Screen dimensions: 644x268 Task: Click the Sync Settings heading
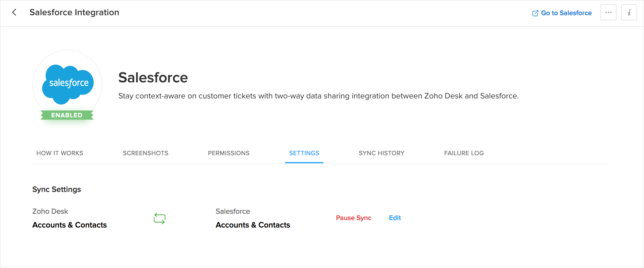pos(56,189)
